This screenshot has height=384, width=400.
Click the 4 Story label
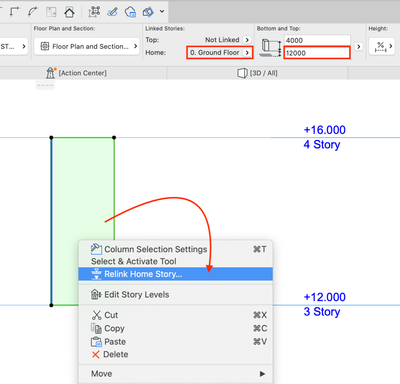tap(322, 145)
